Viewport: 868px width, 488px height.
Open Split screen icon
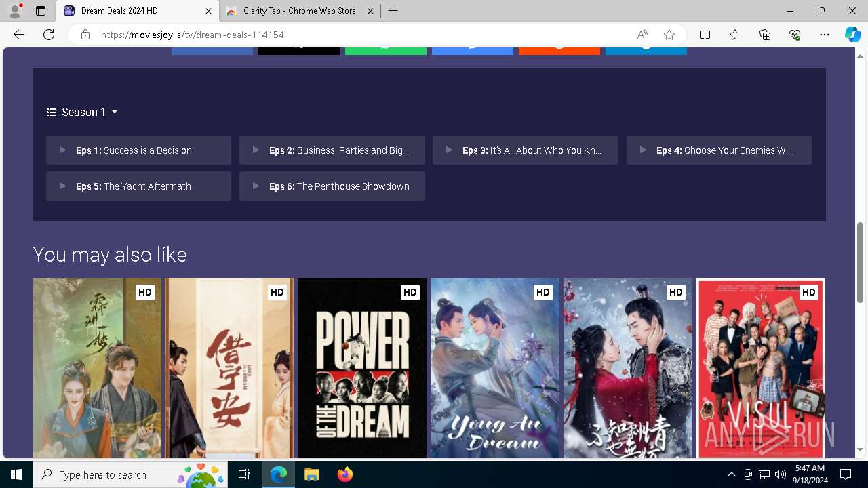tap(705, 35)
